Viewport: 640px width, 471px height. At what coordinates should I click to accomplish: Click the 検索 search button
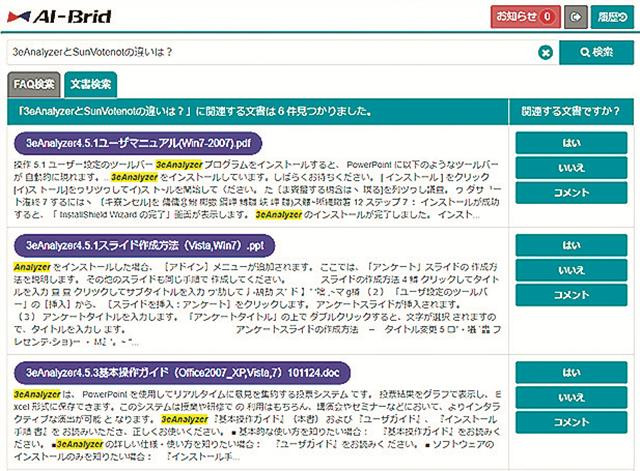coord(596,52)
